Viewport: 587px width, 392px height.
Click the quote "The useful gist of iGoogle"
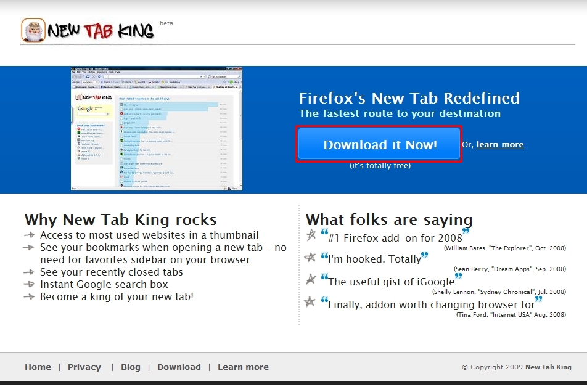[391, 282]
